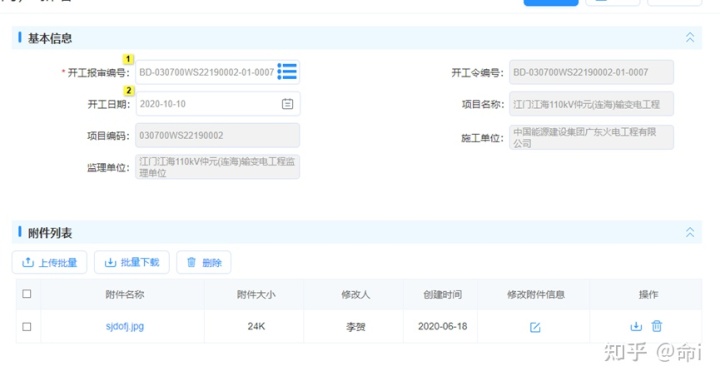Delete the sjdofj.jpg row via trash icon
The width and height of the screenshot is (720, 381).
coord(657,326)
